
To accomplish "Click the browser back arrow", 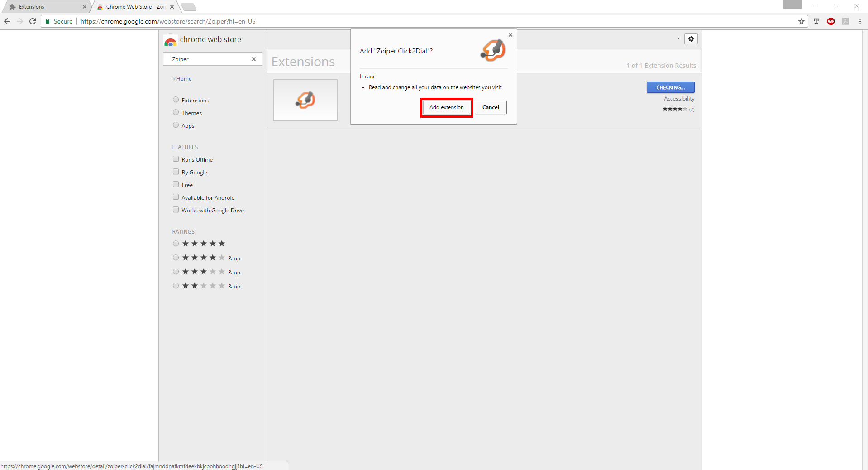I will pos(7,21).
